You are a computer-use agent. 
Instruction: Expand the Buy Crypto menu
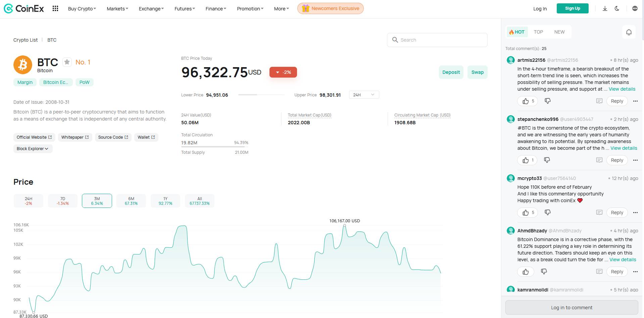point(82,9)
